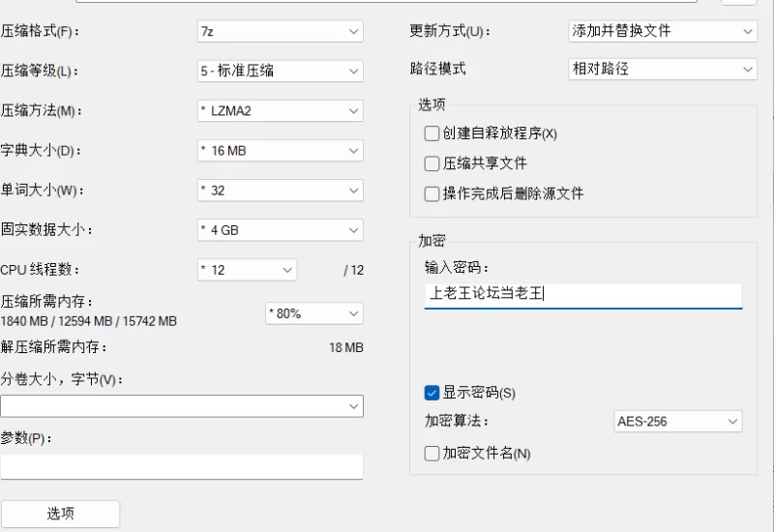This screenshot has width=774, height=532.
Task: Expand the 字典大小 16 MB dropdown
Action: [x=280, y=151]
